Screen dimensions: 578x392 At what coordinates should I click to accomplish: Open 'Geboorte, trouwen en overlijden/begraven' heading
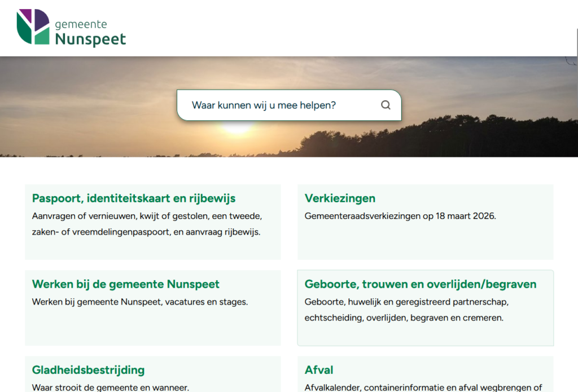pyautogui.click(x=421, y=284)
